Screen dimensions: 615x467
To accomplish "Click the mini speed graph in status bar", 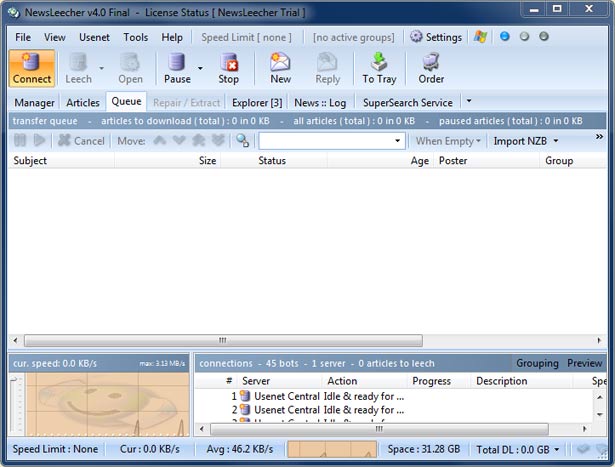I will click(332, 449).
